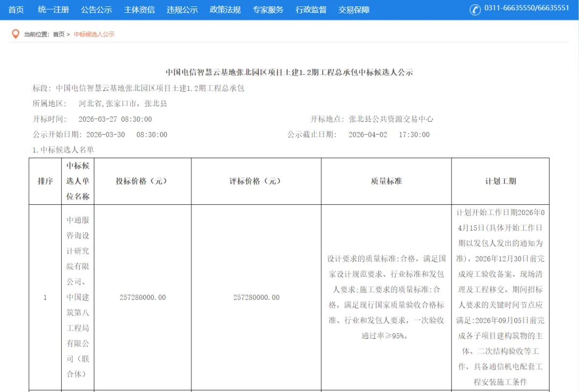579x392 pixels.
Task: Open the 行政监督 navigation item
Action: pos(311,10)
